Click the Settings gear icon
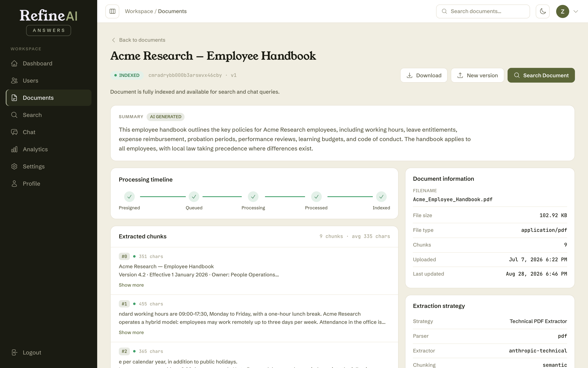 (14, 166)
